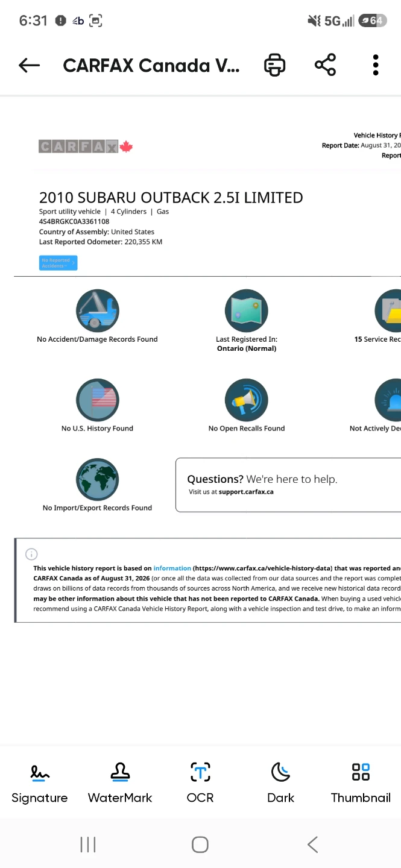Open the support.carfax.ca link
The image size is (401, 868).
point(246,492)
